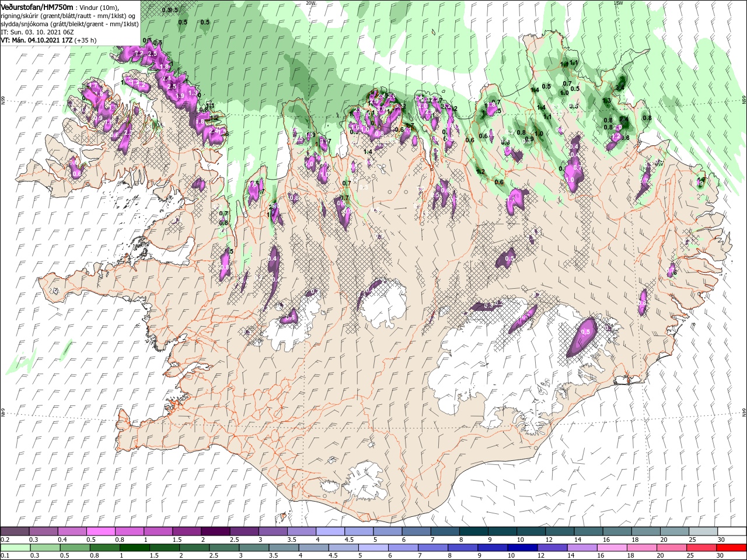747x560 pixels.
Task: Select the dark mauve 0.2–0.3 swatch in snow legend
Action: (15, 531)
